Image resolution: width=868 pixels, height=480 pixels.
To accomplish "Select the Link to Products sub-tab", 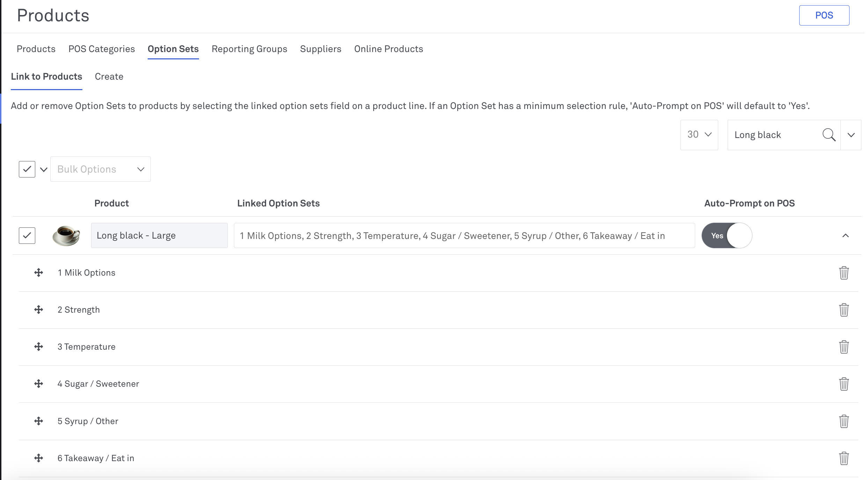I will (46, 77).
